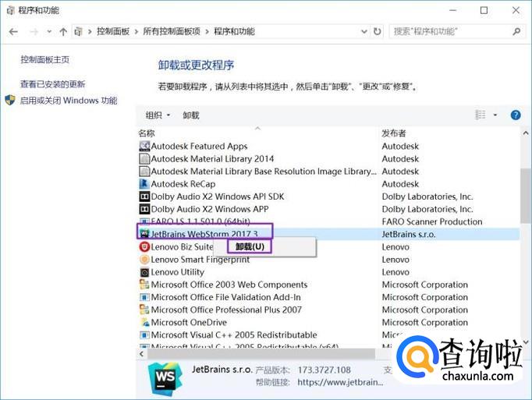
Task: Click the horizontal scrollbar left arrow
Action: tap(141, 354)
